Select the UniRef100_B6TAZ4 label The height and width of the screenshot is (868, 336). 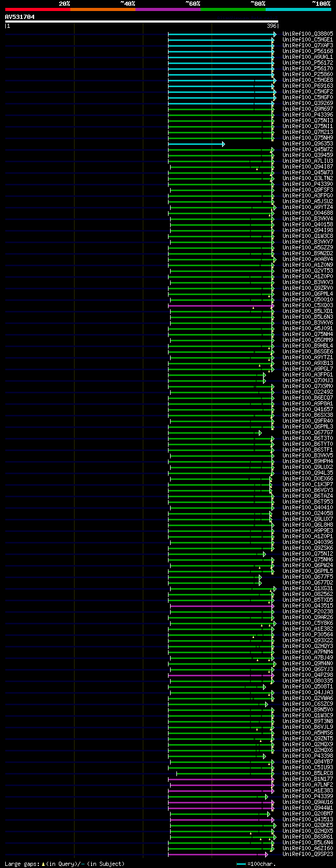pos(308,496)
